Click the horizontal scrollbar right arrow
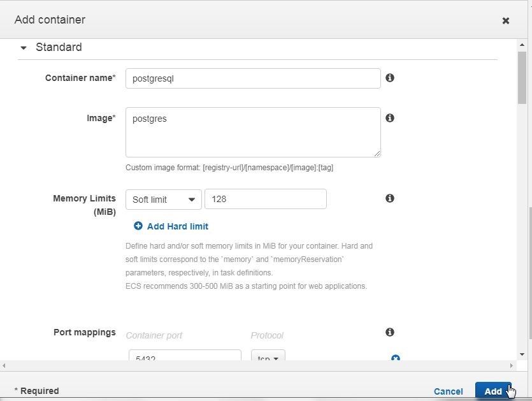Image resolution: width=532 pixels, height=401 pixels. (x=512, y=366)
